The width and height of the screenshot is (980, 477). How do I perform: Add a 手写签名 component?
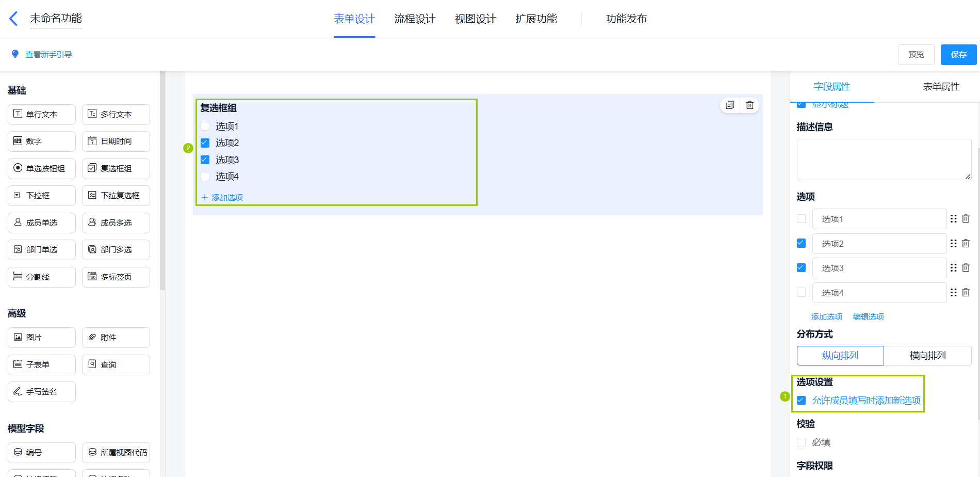tap(42, 392)
